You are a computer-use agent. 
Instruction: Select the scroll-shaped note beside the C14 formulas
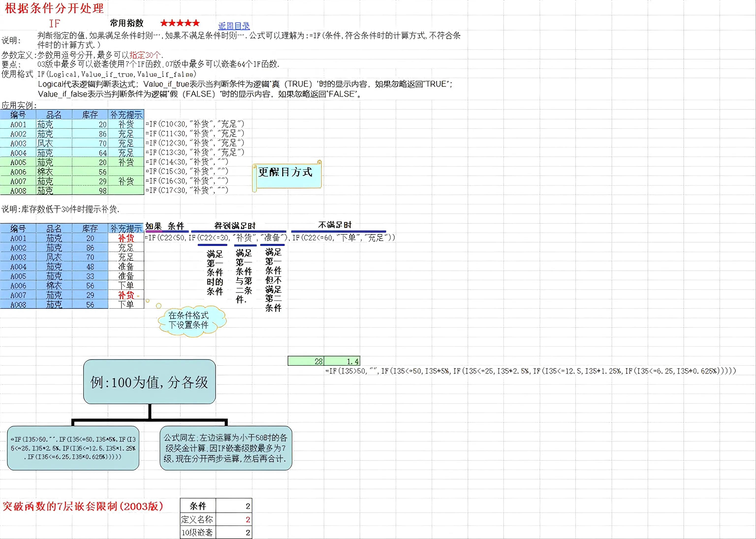point(287,176)
